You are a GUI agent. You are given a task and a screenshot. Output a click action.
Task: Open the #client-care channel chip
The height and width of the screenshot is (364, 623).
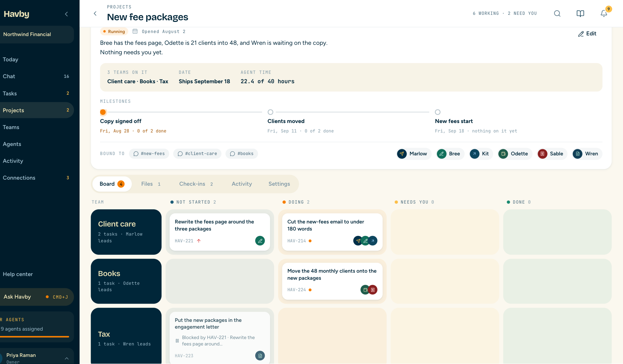(197, 154)
